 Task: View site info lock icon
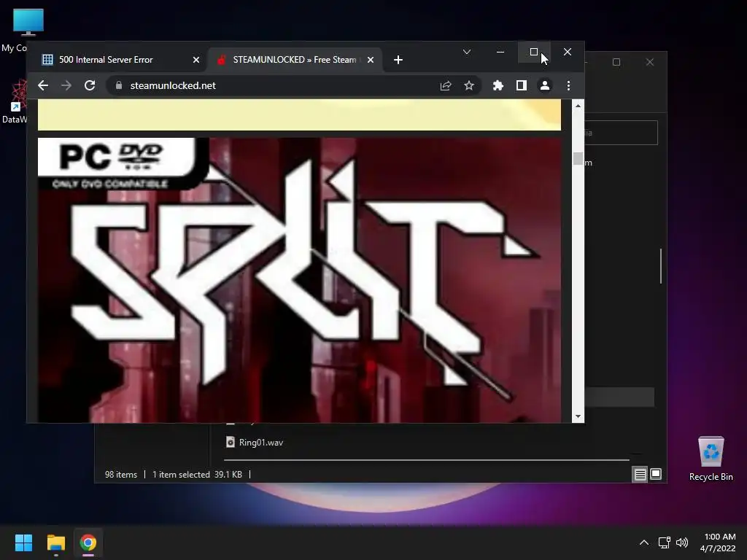119,86
